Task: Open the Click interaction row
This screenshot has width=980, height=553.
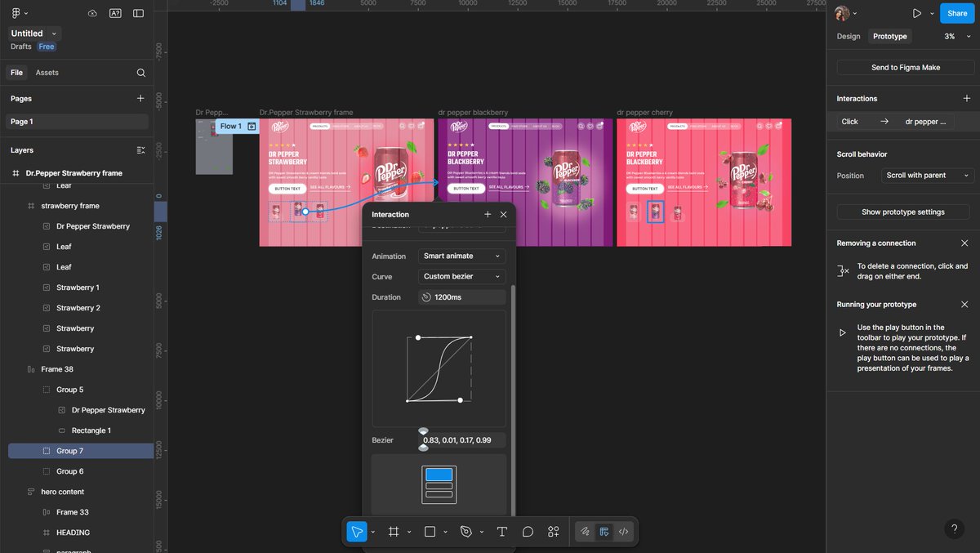Action: coord(895,122)
